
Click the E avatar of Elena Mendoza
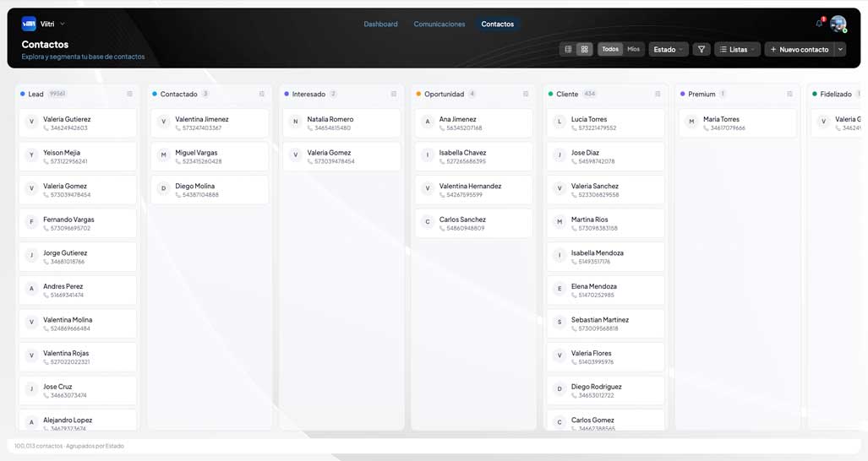click(x=560, y=289)
